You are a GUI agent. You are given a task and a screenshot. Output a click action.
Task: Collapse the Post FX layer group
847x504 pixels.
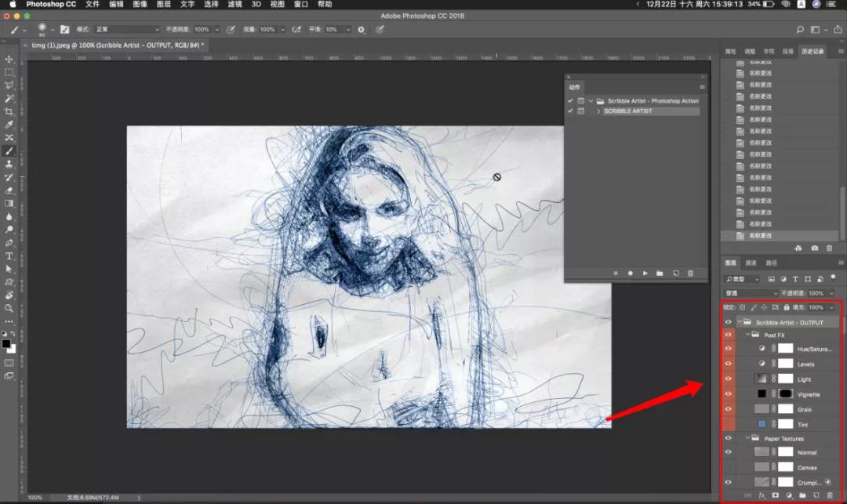point(747,335)
